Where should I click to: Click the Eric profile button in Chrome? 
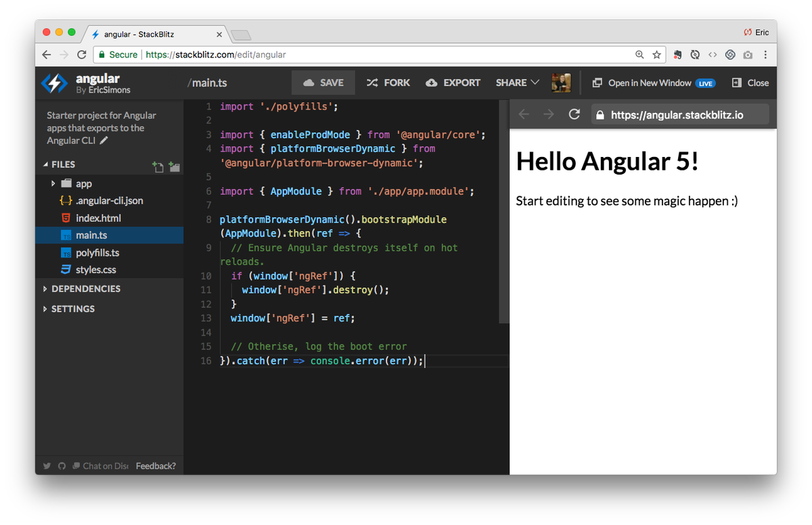point(757,32)
